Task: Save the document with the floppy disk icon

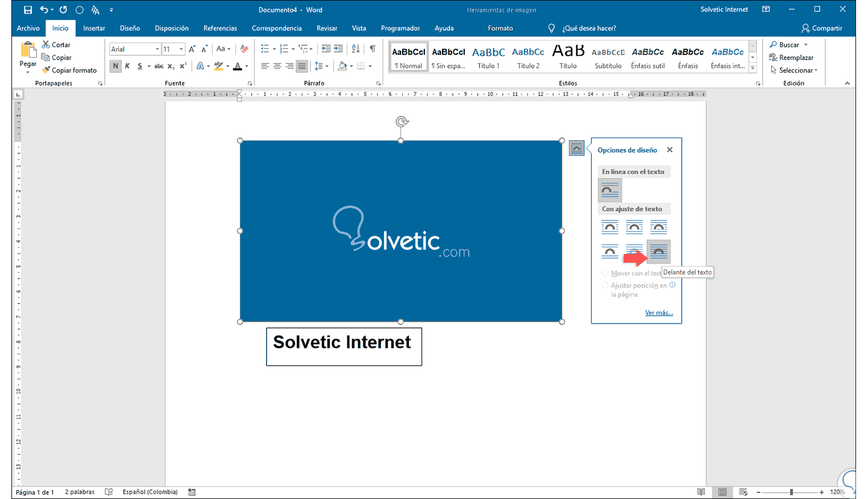Action: pos(27,10)
